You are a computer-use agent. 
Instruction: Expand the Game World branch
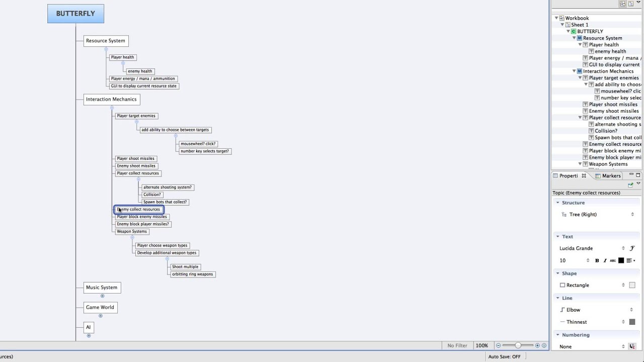[x=101, y=316]
